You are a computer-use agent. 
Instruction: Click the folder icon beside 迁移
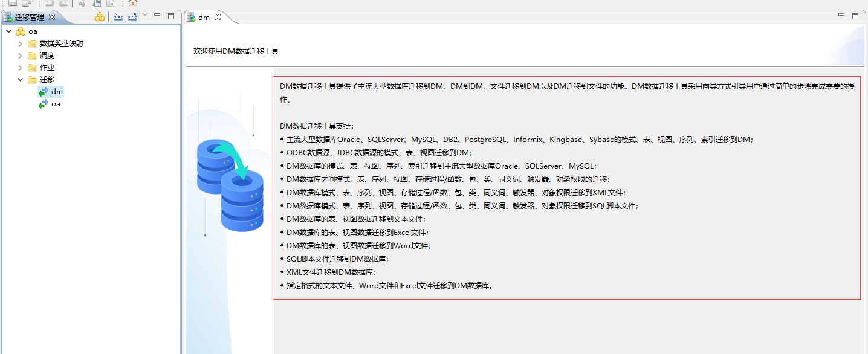32,80
